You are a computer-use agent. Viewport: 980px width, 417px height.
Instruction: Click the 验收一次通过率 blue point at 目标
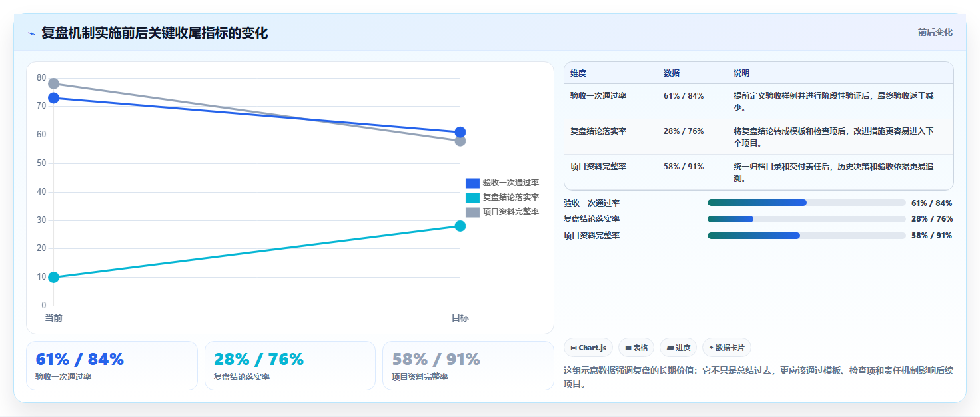460,132
